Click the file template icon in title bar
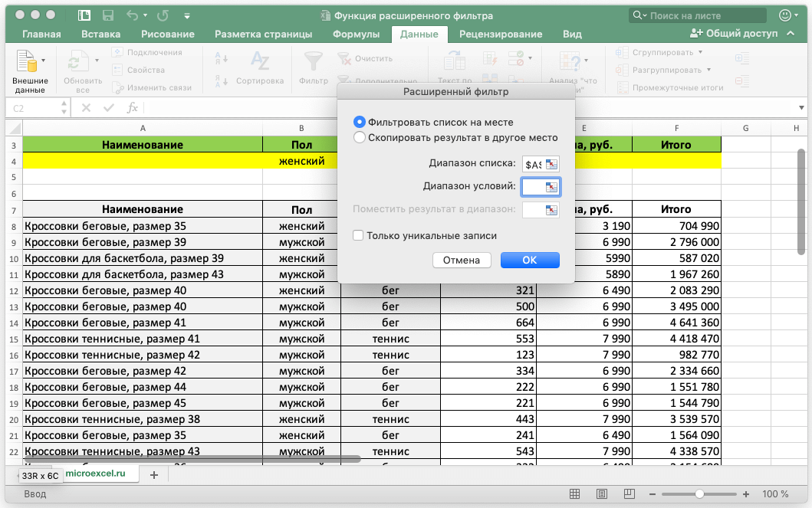 click(x=84, y=15)
